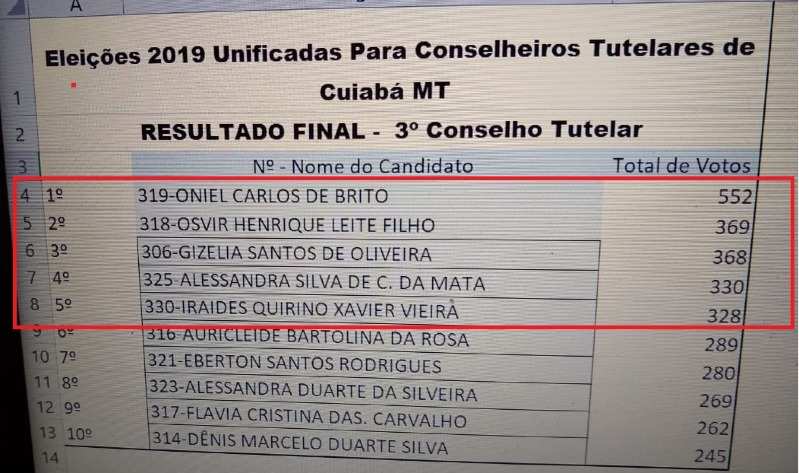Select the vote total cell showing 245
The height and width of the screenshot is (473, 799).
tap(658, 454)
